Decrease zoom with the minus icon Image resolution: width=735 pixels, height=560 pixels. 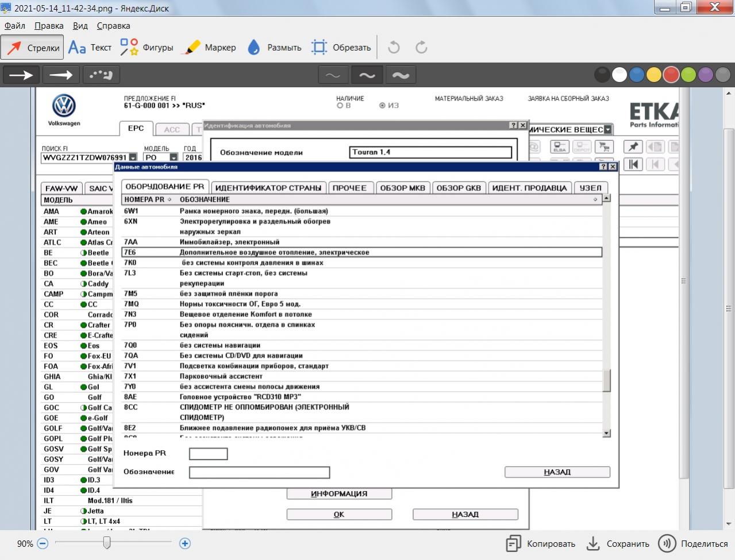pos(43,543)
